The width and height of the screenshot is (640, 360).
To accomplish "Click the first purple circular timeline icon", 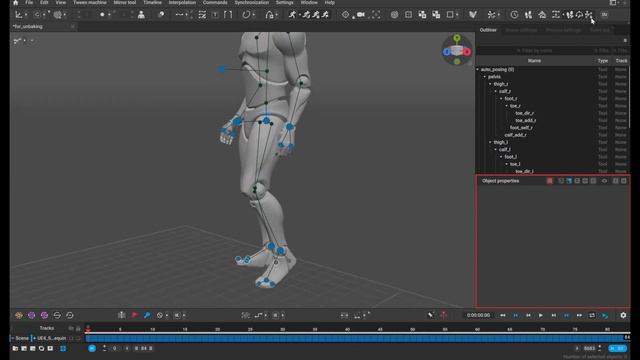I will click(x=31, y=315).
